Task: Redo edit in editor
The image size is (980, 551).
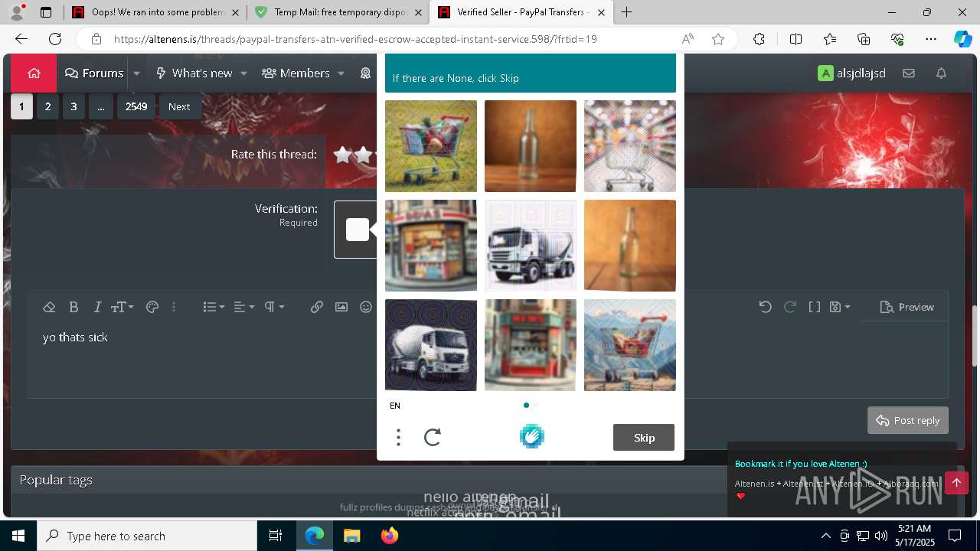Action: (x=790, y=307)
